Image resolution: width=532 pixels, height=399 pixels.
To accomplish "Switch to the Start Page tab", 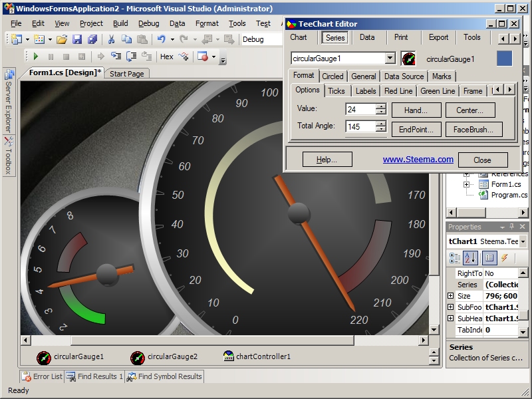I will pos(127,74).
